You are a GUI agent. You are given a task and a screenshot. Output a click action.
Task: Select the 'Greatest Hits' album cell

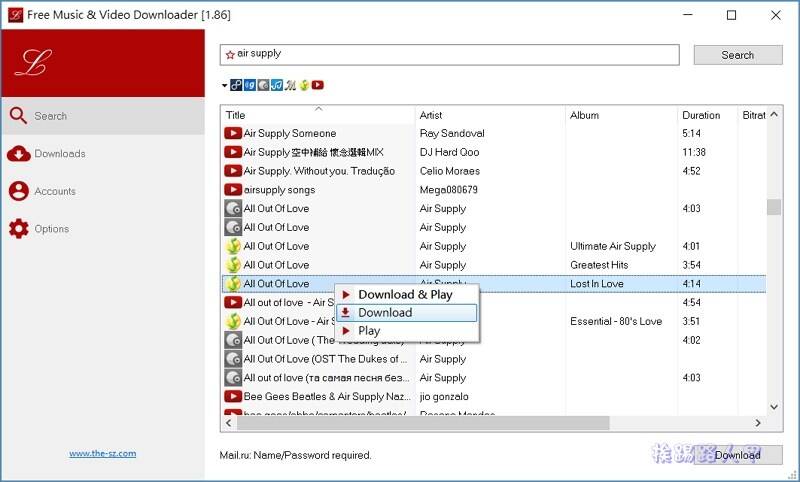(599, 265)
